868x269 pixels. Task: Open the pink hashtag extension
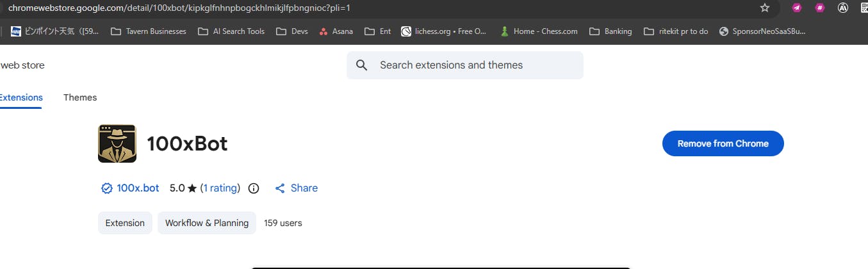(820, 8)
